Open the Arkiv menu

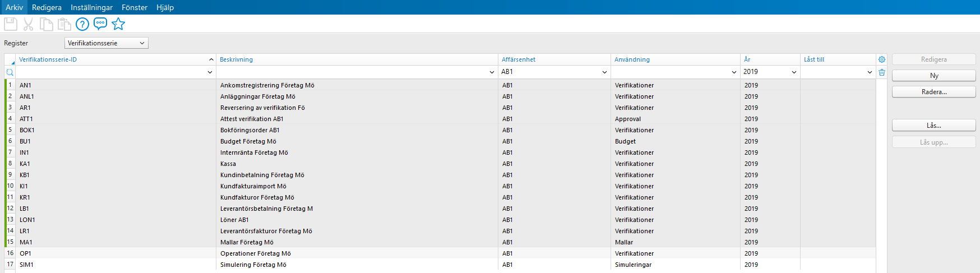[14, 7]
